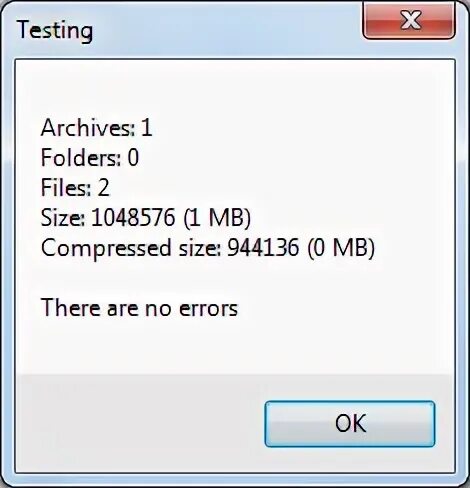Click the gray footer area beside OK
This screenshot has height=488, width=470.
coord(140,423)
